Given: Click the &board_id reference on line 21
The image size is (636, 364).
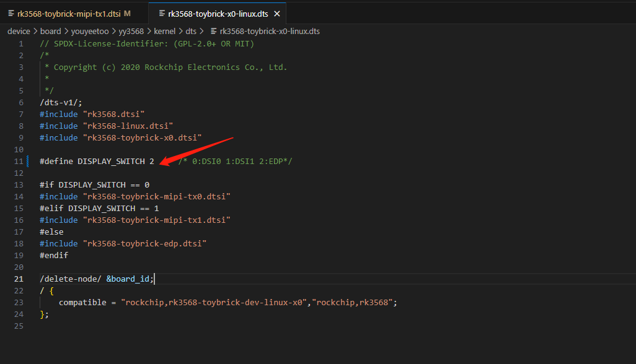Looking at the screenshot, I should pyautogui.click(x=128, y=279).
